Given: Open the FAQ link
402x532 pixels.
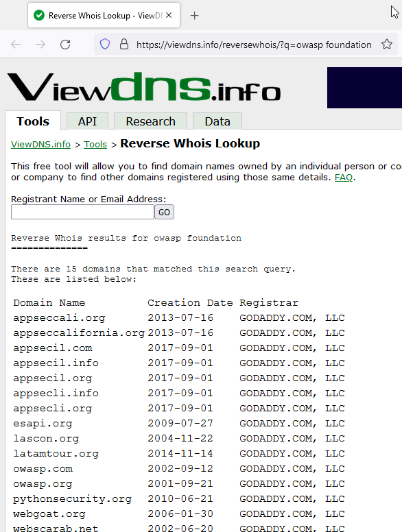Looking at the screenshot, I should point(344,178).
